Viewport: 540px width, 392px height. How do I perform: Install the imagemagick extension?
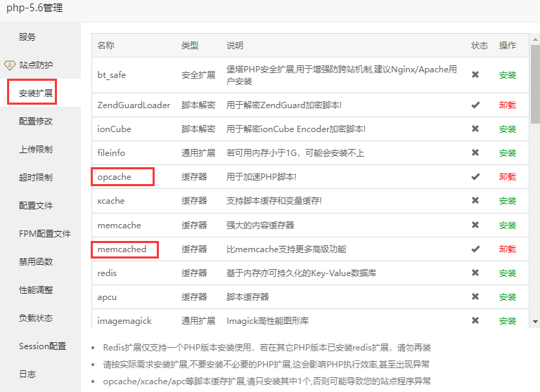point(508,321)
